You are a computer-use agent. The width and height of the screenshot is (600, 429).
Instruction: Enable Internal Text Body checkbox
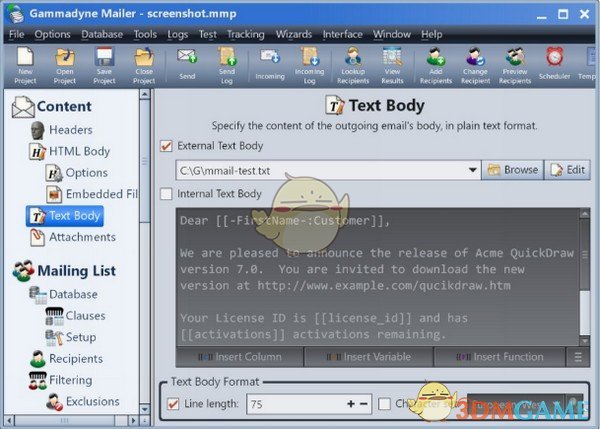tap(166, 194)
